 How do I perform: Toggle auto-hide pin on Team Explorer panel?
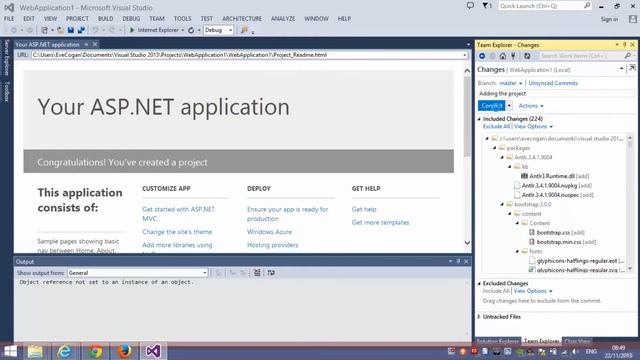[624, 45]
